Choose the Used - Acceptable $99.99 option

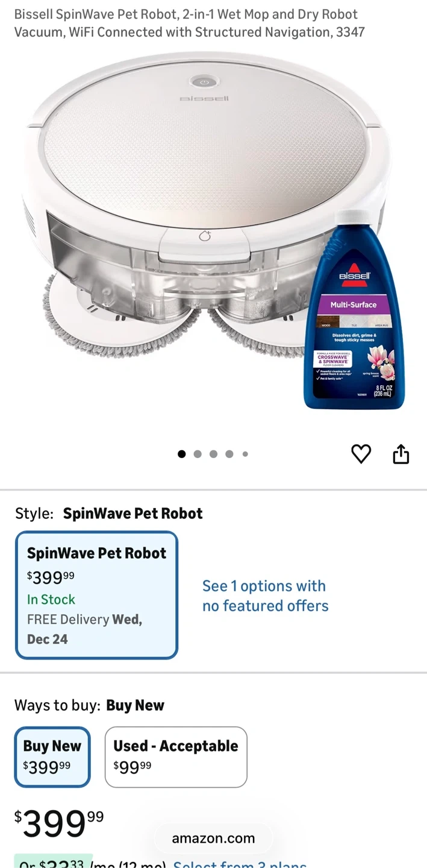click(176, 756)
